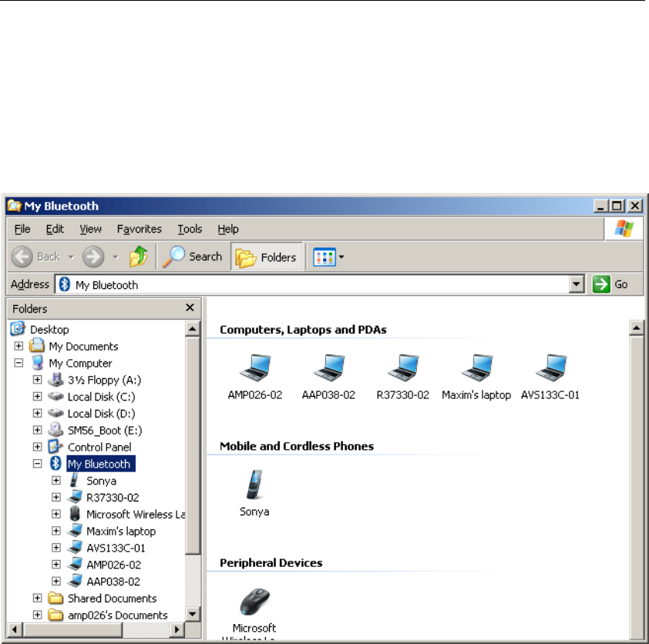This screenshot has width=649, height=644.
Task: Select Microsoft Wireless device in folder tree
Action: pos(136,515)
